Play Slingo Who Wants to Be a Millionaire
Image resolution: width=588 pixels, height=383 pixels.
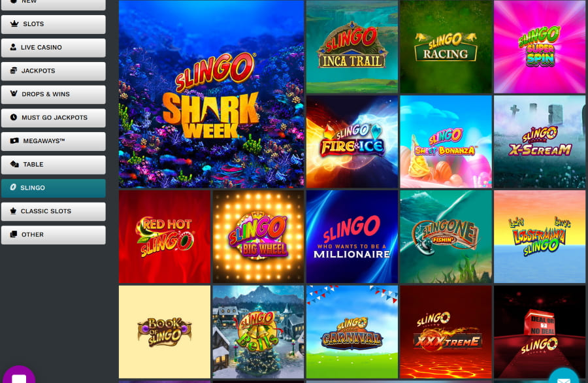352,237
